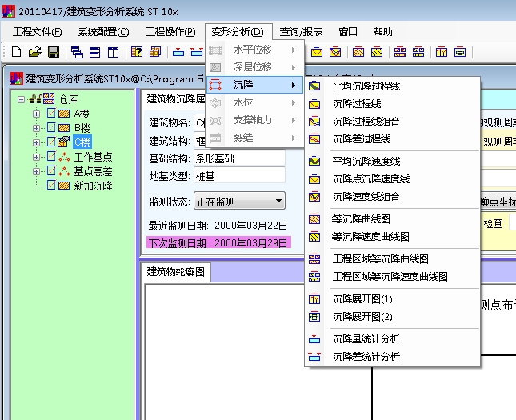The height and width of the screenshot is (420, 516).
Task: Expand the B楼 tree node
Action: pos(36,128)
